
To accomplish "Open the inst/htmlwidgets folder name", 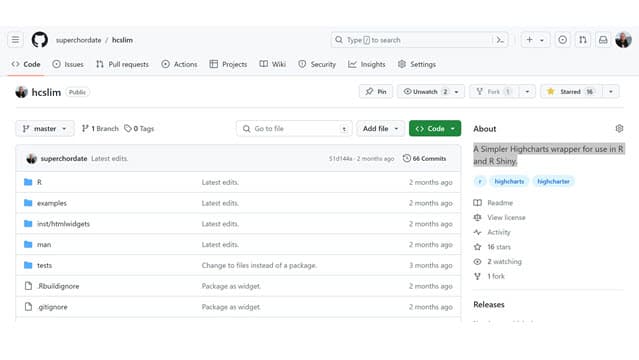I will (x=63, y=224).
